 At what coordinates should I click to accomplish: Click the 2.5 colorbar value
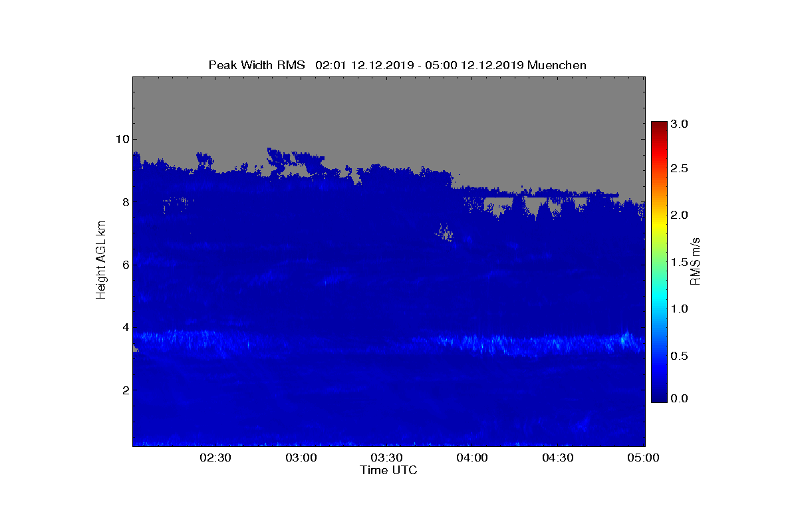tap(680, 169)
